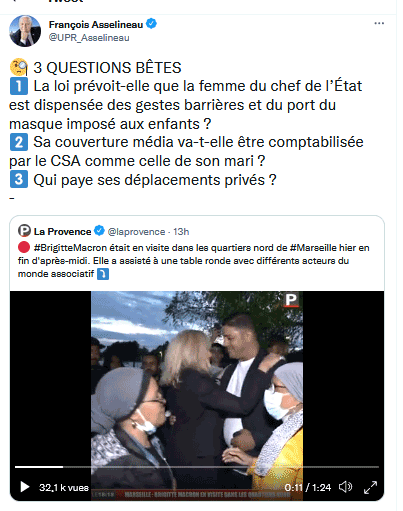Seek along the video progress bar

[x=197, y=467]
